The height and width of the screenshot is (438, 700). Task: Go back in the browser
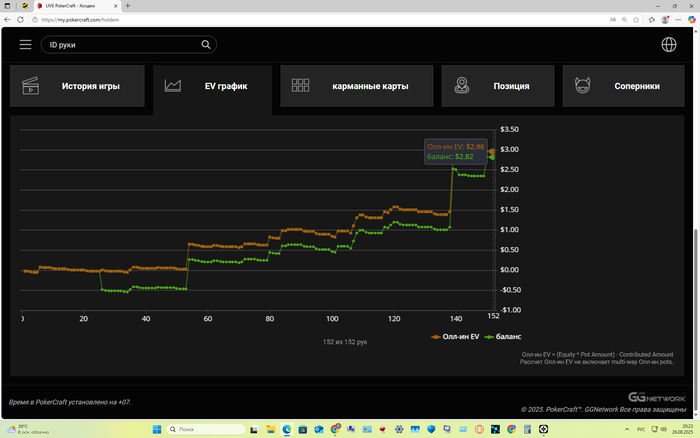point(7,20)
